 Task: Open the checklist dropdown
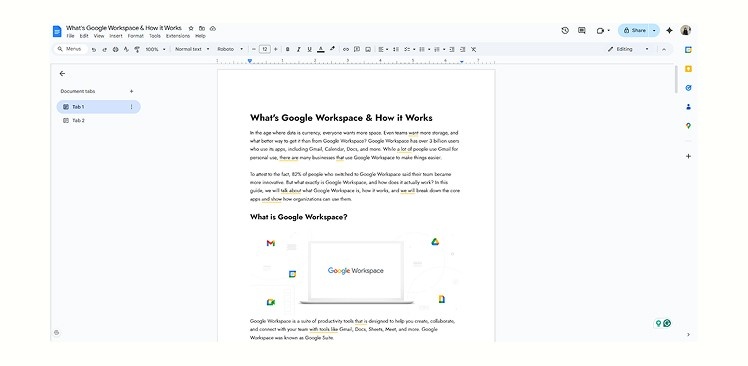coord(410,49)
